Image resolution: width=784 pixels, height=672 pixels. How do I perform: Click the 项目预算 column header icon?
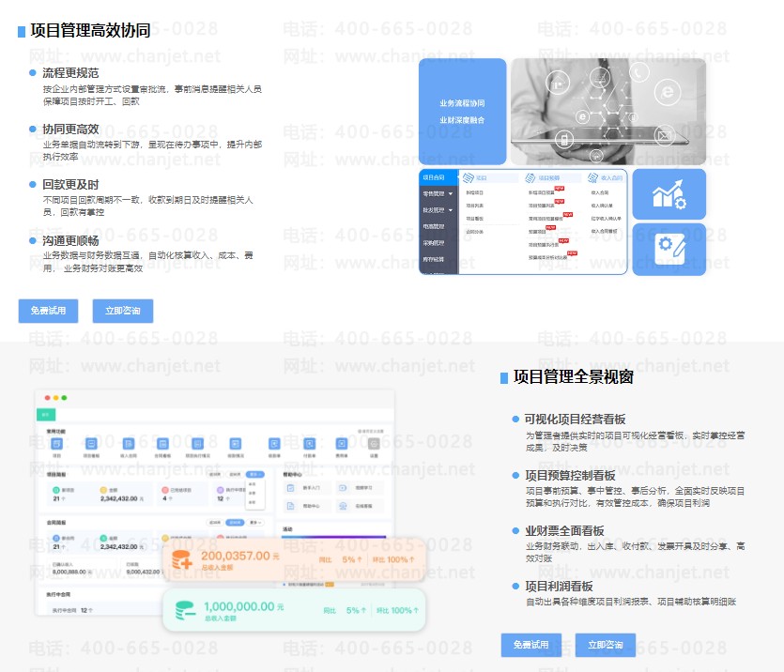(530, 178)
